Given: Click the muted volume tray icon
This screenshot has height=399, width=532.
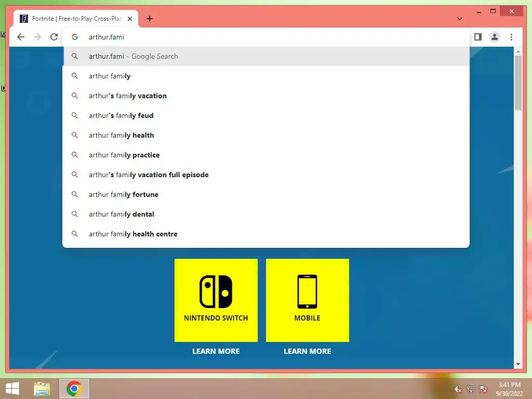Looking at the screenshot, I should click(458, 389).
